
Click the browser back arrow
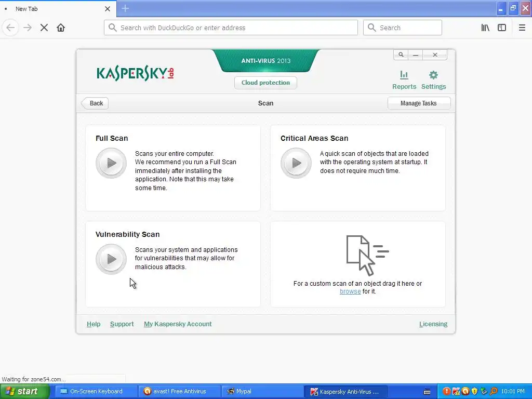(10, 28)
